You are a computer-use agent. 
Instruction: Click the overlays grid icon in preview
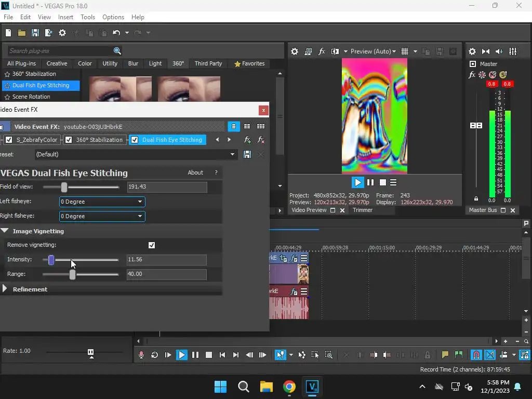(405, 51)
